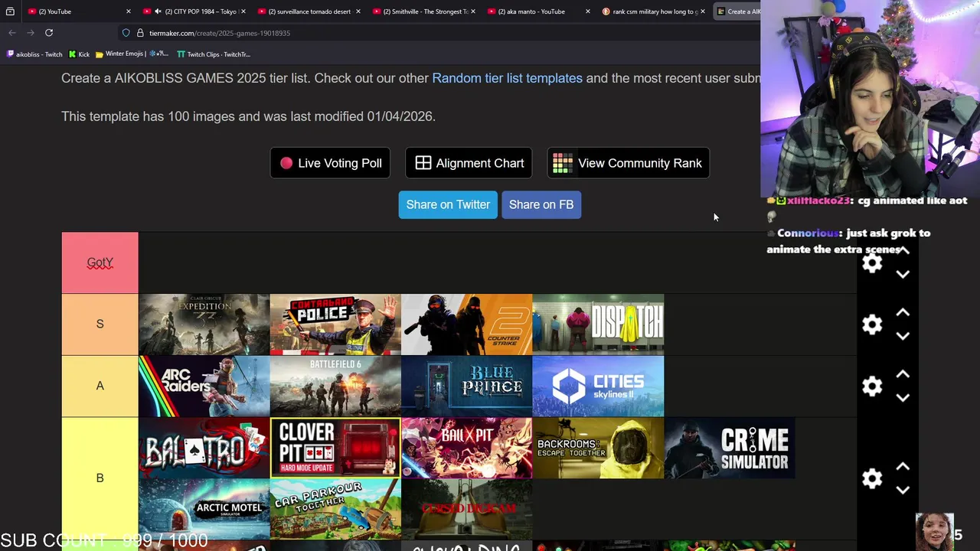Select the Ball X Pit game tile
This screenshot has width=980, height=551.
pos(466,448)
